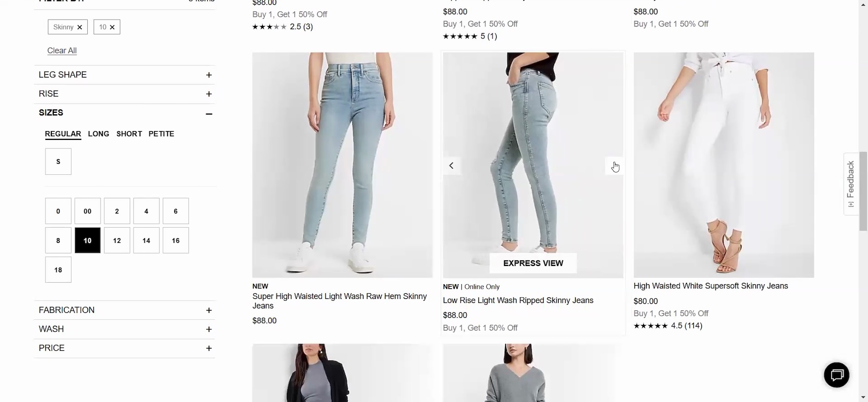Expand the Rise filter section
Screen dimensions: 868x402
(209, 94)
